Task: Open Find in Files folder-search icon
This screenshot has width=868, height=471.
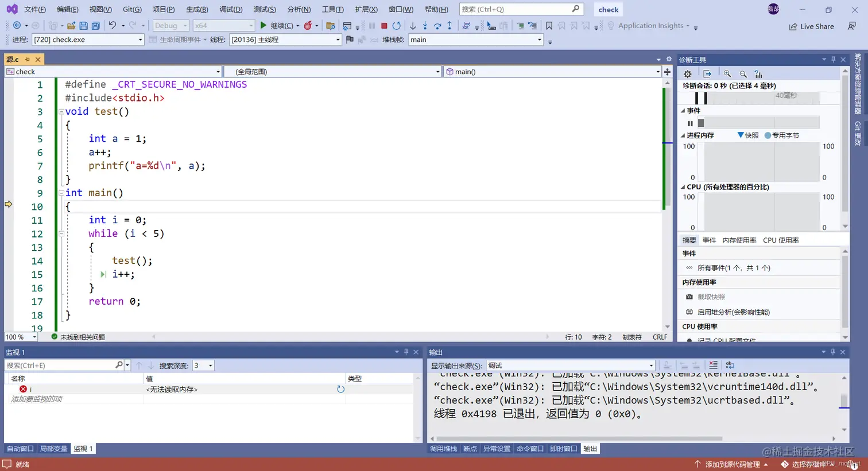Action: 330,25
